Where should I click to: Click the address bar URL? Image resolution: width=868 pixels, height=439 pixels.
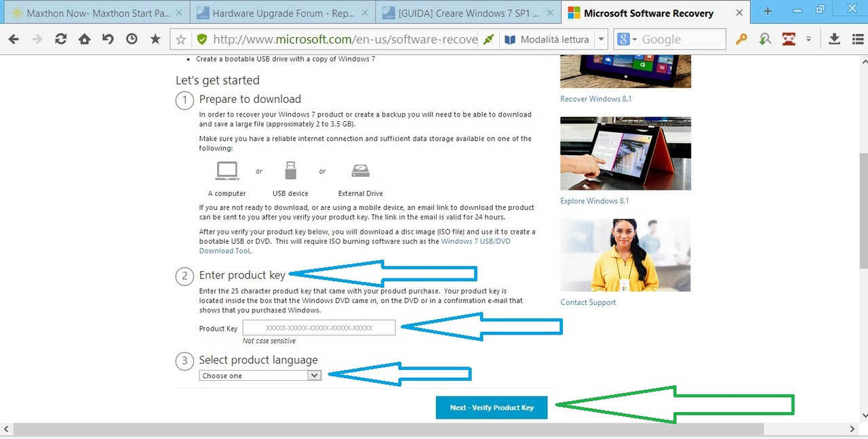(345, 39)
